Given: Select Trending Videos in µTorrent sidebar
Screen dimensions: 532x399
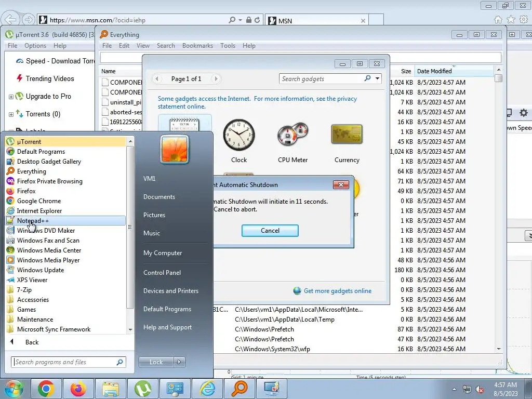Looking at the screenshot, I should 50,79.
